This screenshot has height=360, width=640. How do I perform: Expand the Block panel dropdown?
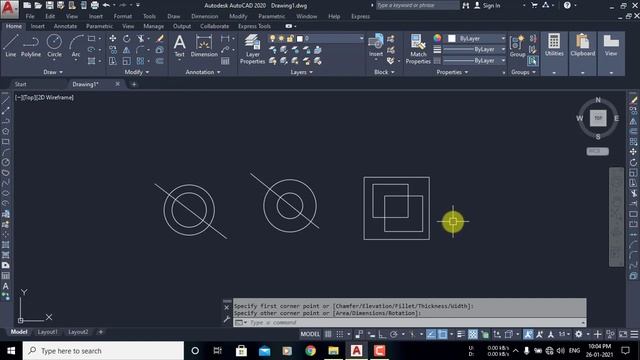384,72
